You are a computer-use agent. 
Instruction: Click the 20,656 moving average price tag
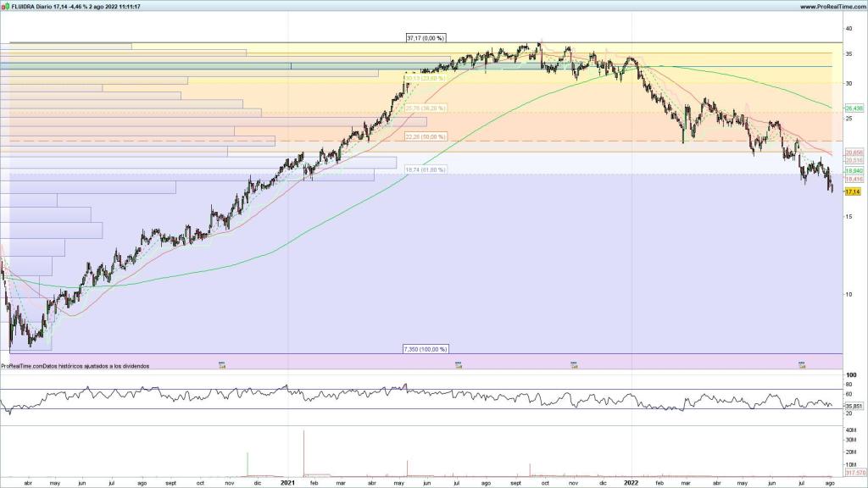point(854,152)
